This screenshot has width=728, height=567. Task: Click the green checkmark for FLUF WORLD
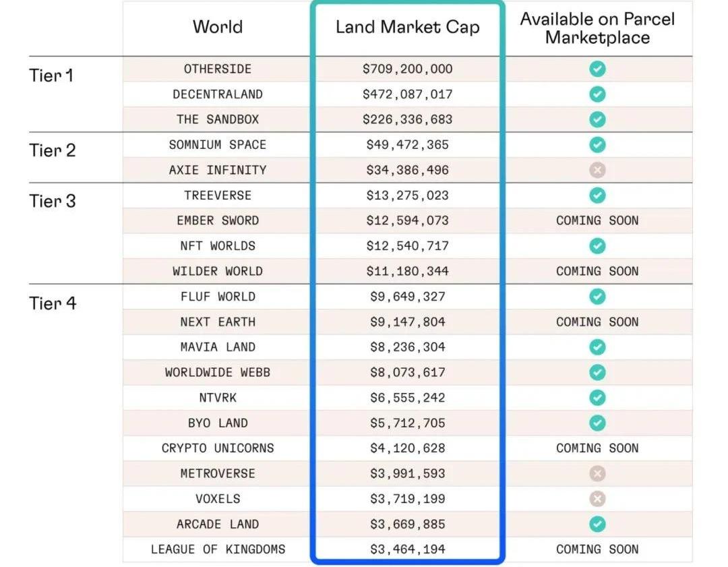point(597,297)
